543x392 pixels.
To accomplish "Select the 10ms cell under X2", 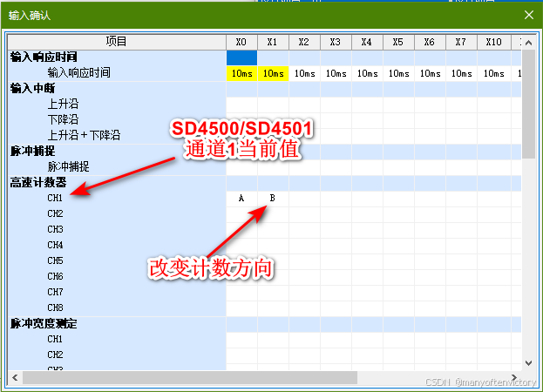I will tap(304, 73).
